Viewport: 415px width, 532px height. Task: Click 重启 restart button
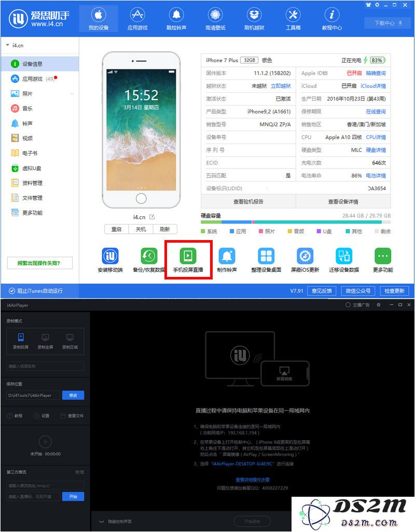(116, 229)
